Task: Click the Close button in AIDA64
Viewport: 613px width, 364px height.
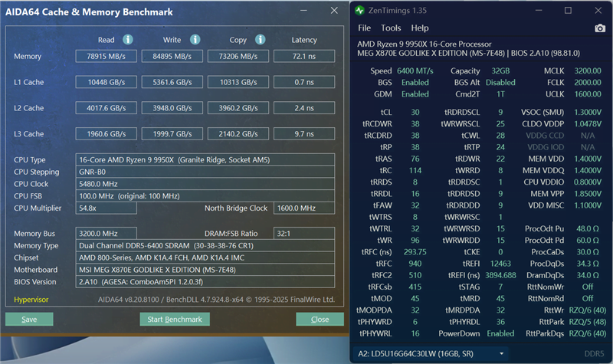Action: click(x=320, y=319)
